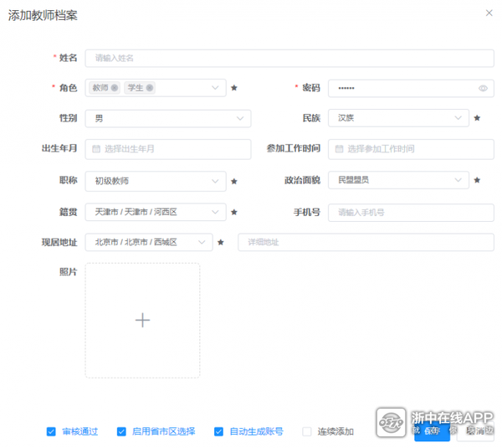
Task: Open the 政治面貌 dropdown showing 民盟盟员
Action: pos(397,180)
